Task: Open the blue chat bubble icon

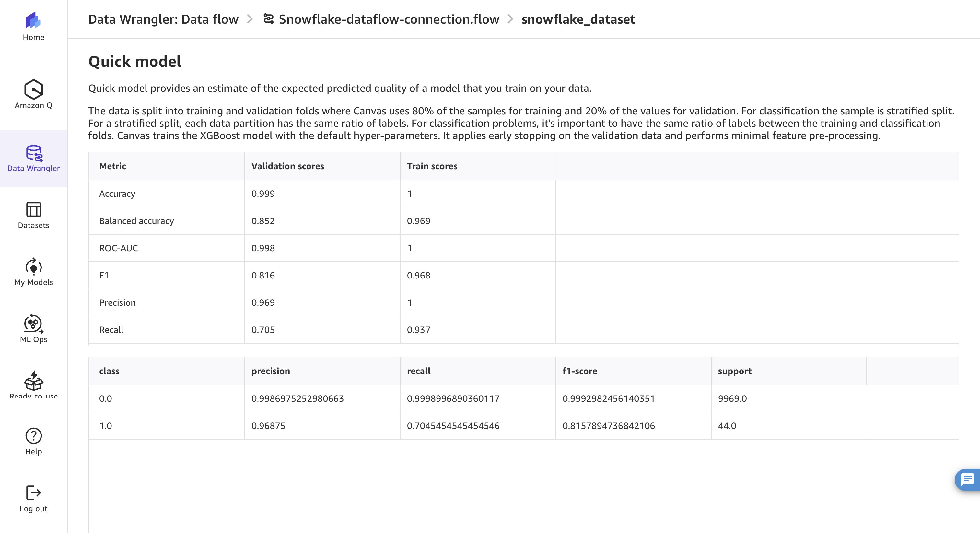Action: pyautogui.click(x=967, y=480)
